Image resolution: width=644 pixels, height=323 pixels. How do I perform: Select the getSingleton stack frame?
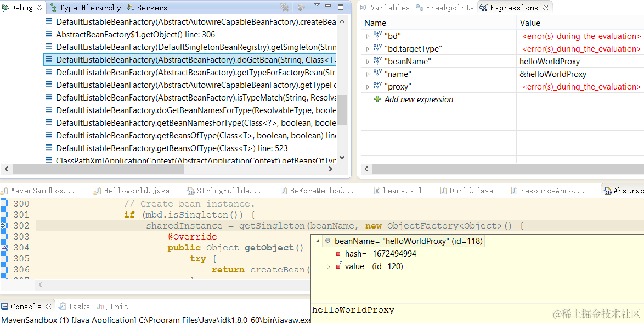196,47
